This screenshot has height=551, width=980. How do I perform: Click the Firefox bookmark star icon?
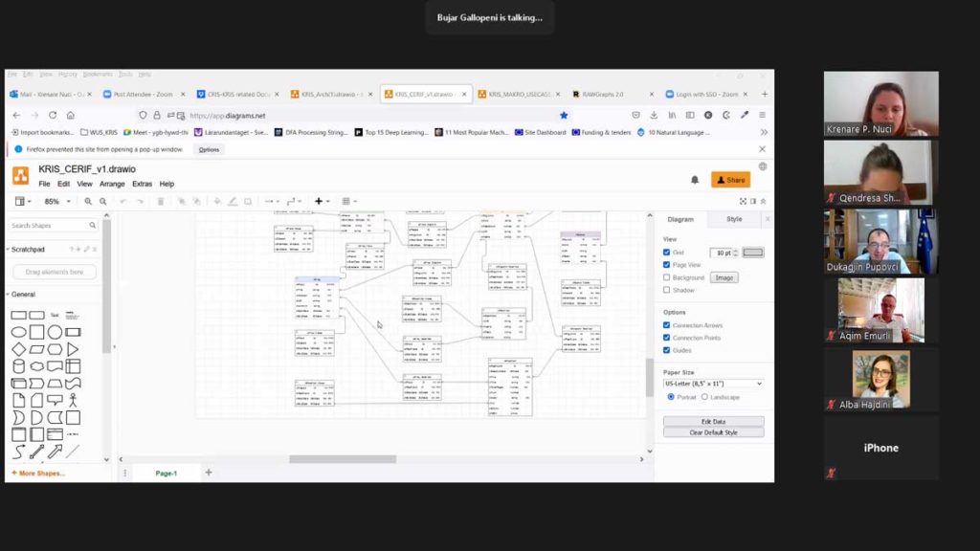[x=564, y=116]
